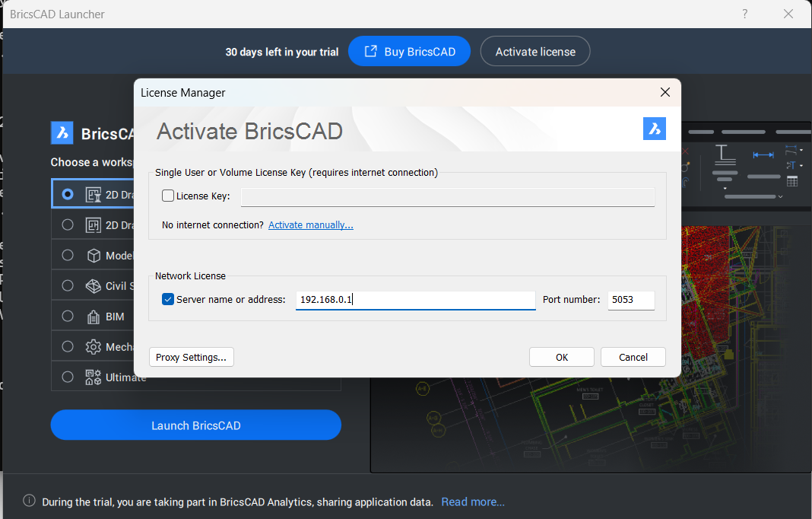This screenshot has height=519, width=812.
Task: Click the Mechanical workspace gear icon
Action: 94,347
